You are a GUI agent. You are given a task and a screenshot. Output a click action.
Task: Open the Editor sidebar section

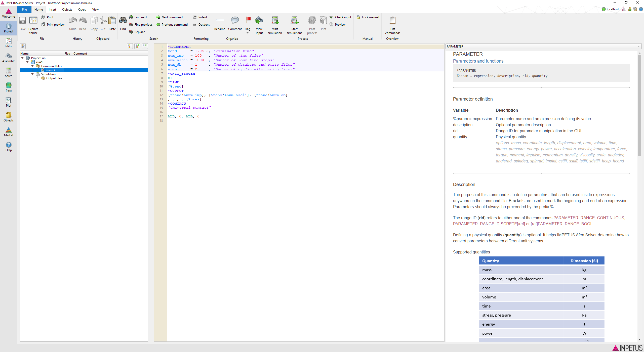click(9, 43)
